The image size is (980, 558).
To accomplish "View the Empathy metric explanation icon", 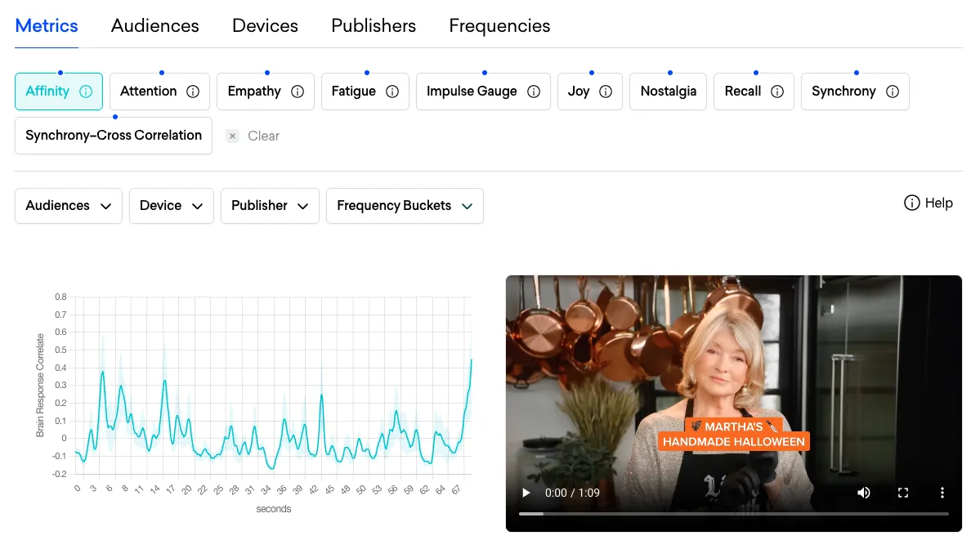I will click(x=298, y=91).
